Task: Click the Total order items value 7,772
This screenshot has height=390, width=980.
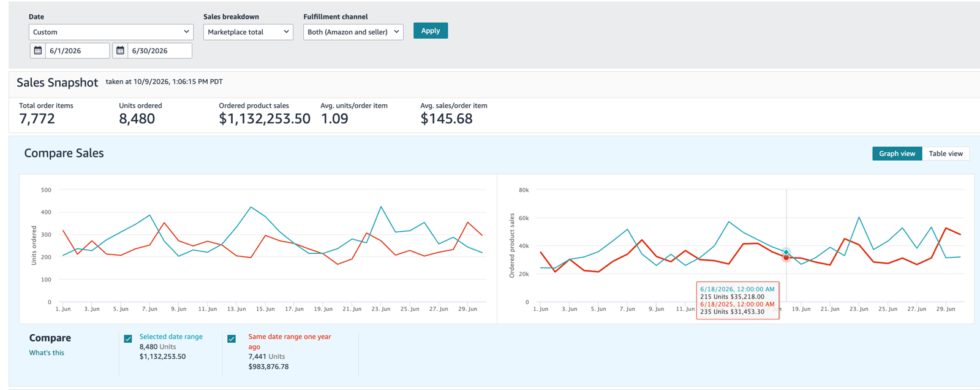Action: point(37,119)
